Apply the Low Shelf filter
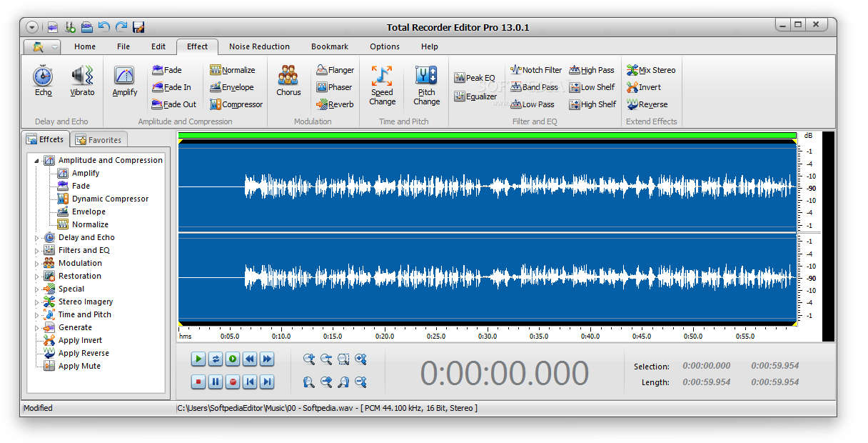 [x=591, y=87]
